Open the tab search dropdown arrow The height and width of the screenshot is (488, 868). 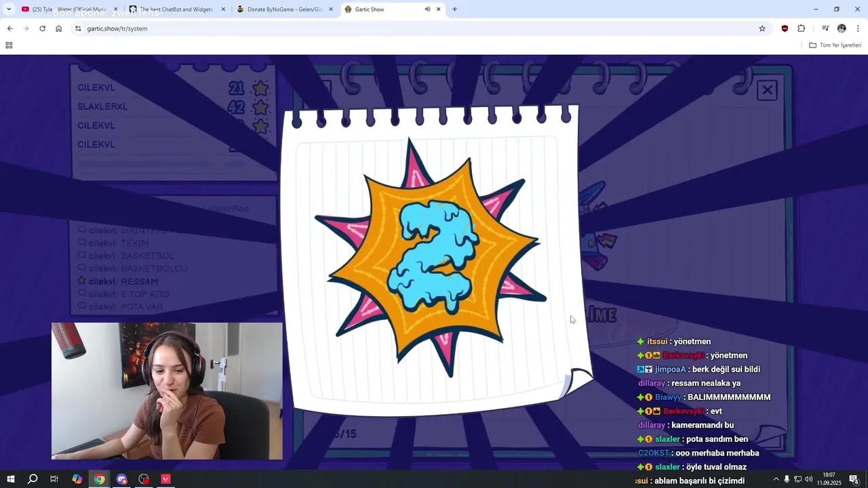8,9
